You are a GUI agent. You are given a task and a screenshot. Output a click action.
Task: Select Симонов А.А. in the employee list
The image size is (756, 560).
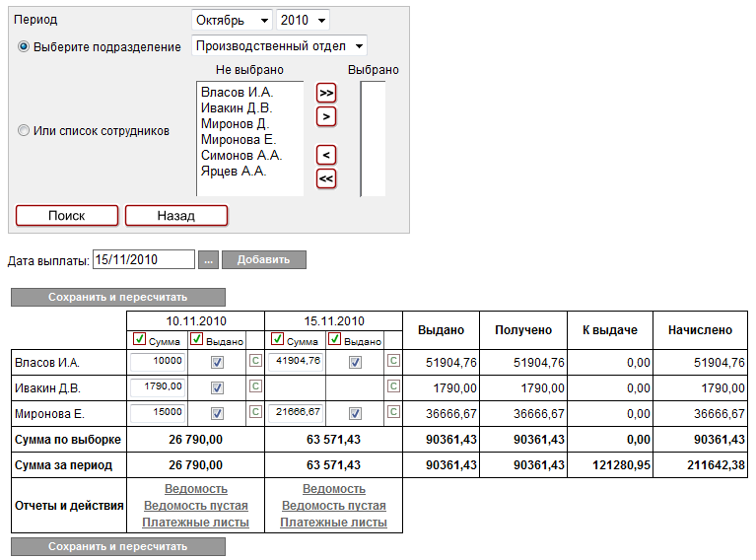(x=241, y=155)
